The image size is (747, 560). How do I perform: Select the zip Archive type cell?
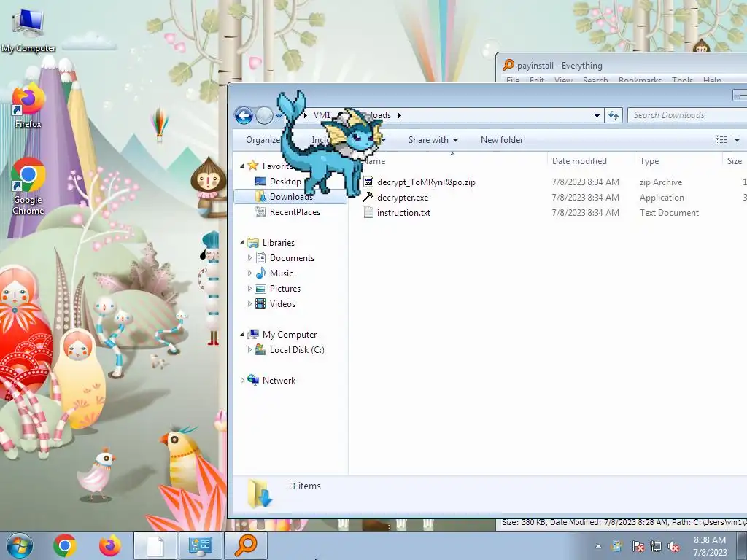661,182
